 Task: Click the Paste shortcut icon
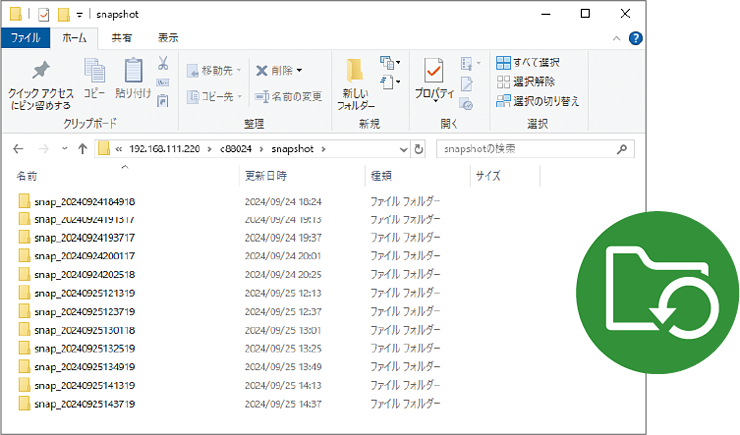click(163, 100)
